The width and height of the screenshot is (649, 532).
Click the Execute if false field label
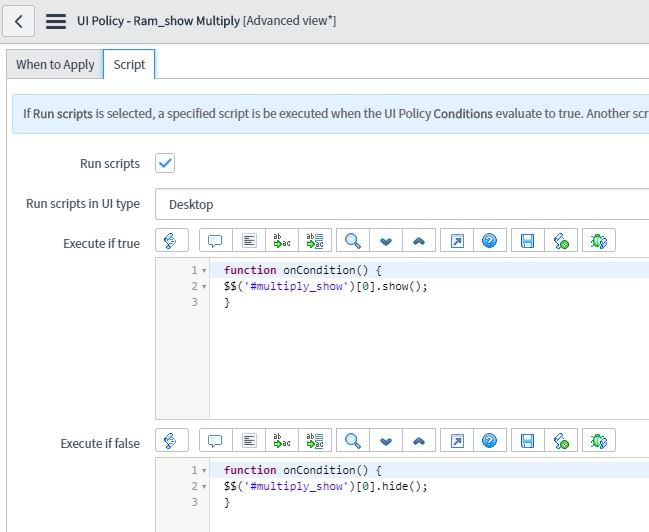100,443
